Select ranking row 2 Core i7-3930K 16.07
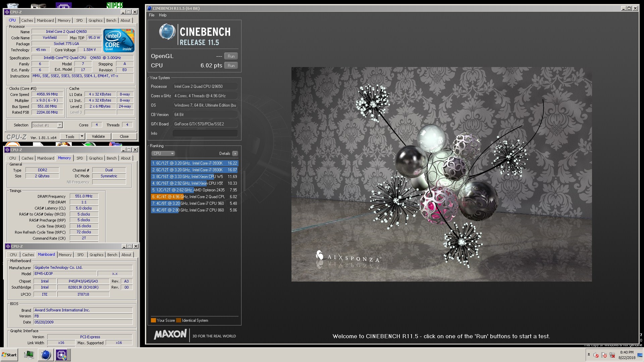The height and width of the screenshot is (362, 644). pyautogui.click(x=195, y=170)
